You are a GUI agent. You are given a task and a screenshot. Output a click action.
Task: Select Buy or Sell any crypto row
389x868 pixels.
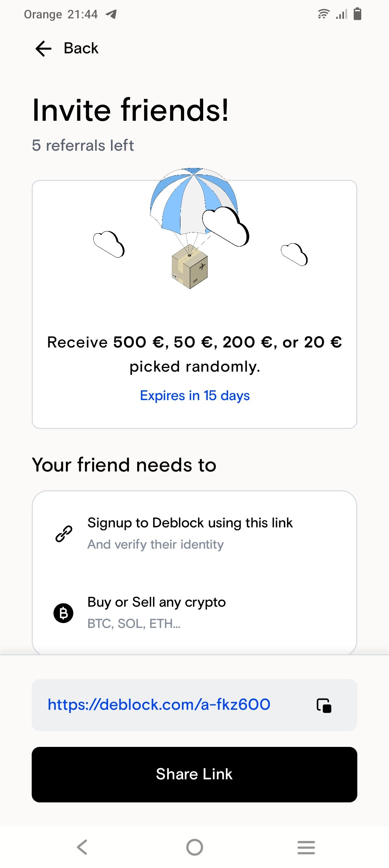pos(194,613)
